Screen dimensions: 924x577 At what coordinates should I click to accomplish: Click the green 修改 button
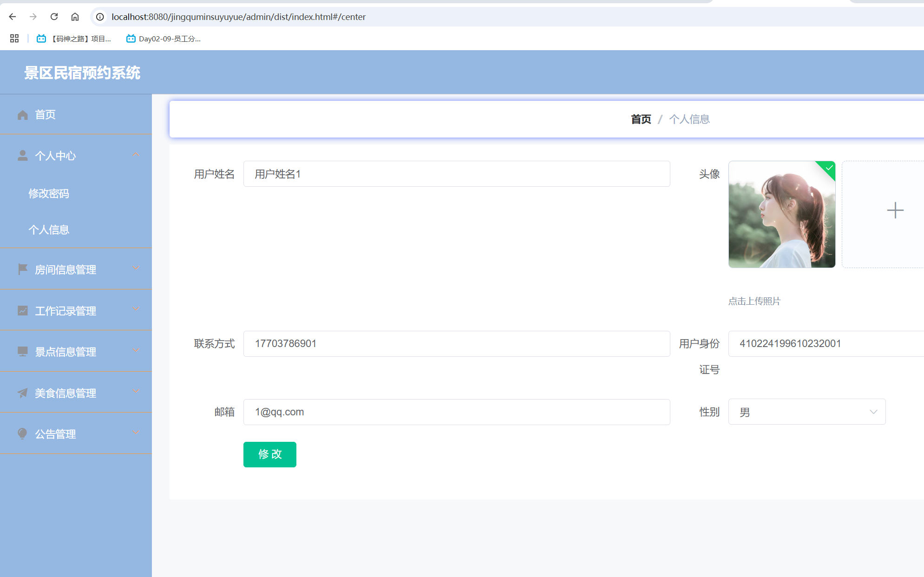tap(270, 454)
